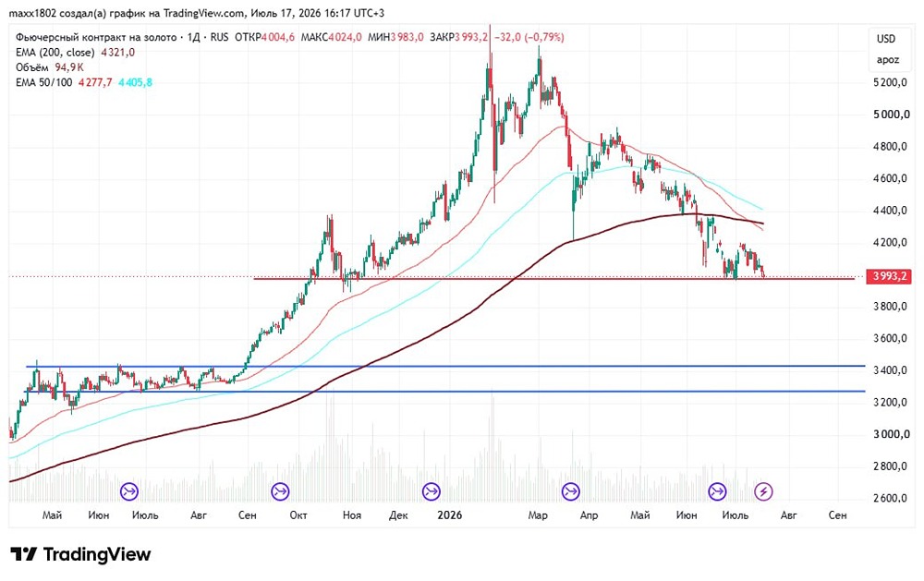Select the upper blue horizontal line near 3400
924x581 pixels.
[x=446, y=367]
